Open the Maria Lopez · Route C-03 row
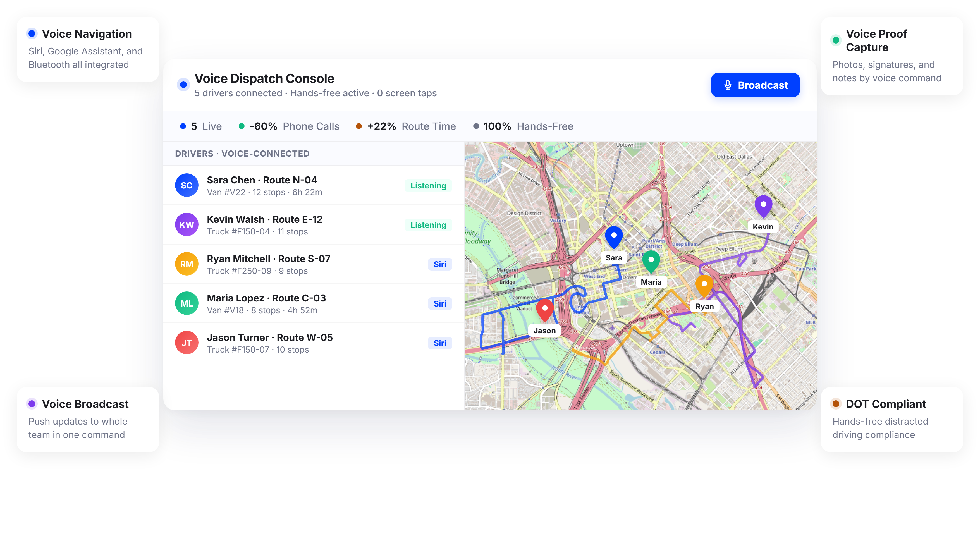Viewport: 980px width, 536px height. coord(314,303)
